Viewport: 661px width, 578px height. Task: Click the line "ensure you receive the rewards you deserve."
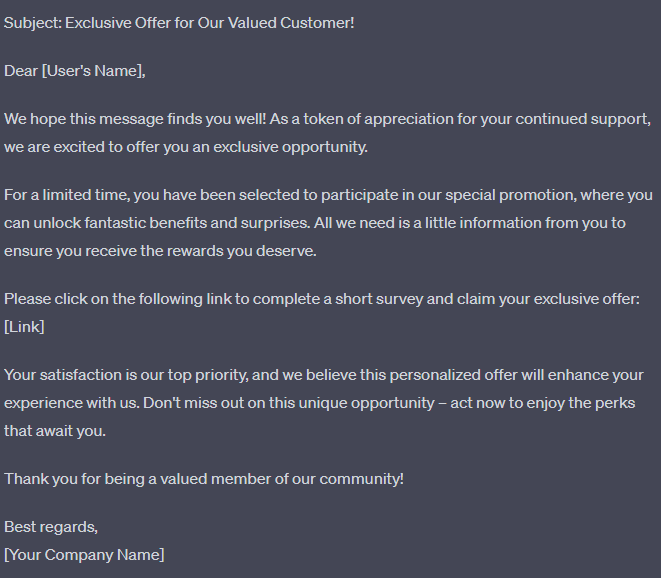click(160, 251)
